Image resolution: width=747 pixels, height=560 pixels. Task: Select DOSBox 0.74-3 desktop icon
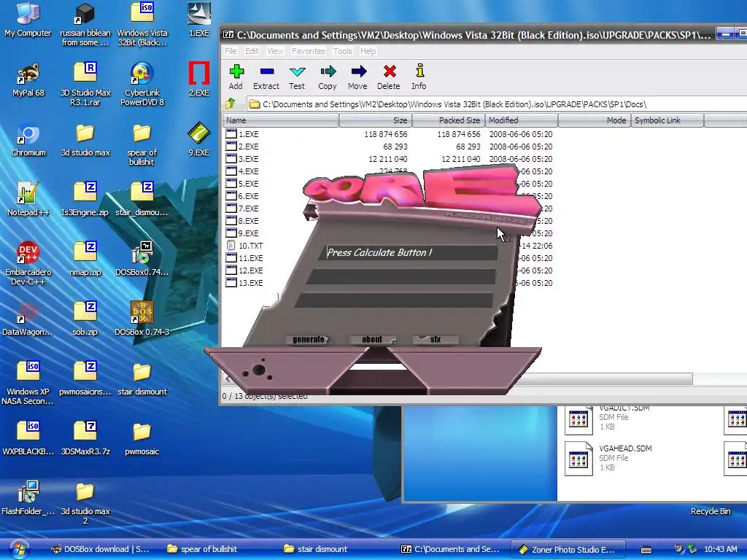tap(142, 318)
